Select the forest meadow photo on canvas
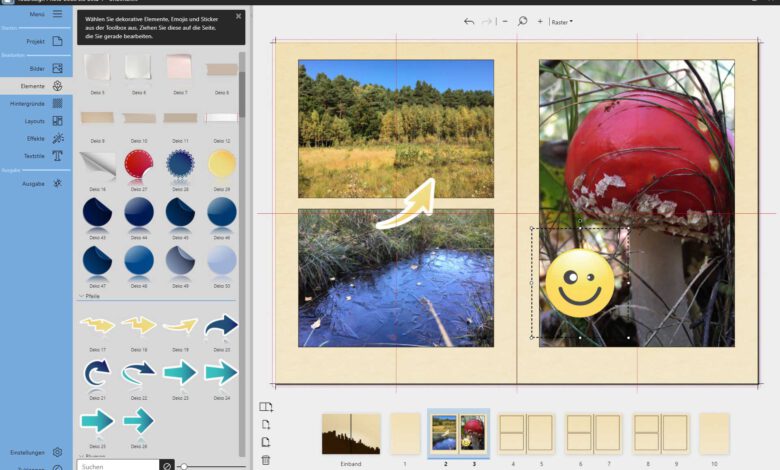Image resolution: width=780 pixels, height=470 pixels. tap(396, 128)
